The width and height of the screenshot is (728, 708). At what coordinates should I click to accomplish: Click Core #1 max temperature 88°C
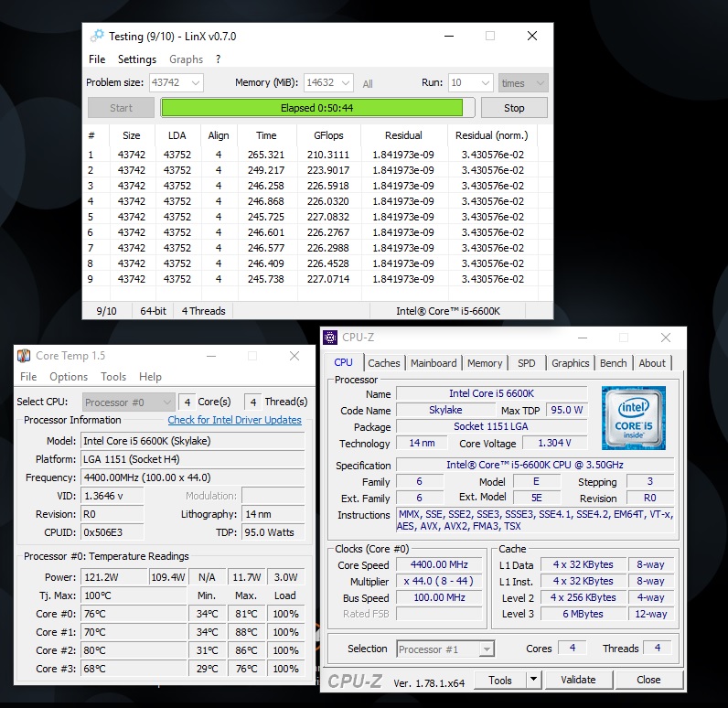[246, 632]
